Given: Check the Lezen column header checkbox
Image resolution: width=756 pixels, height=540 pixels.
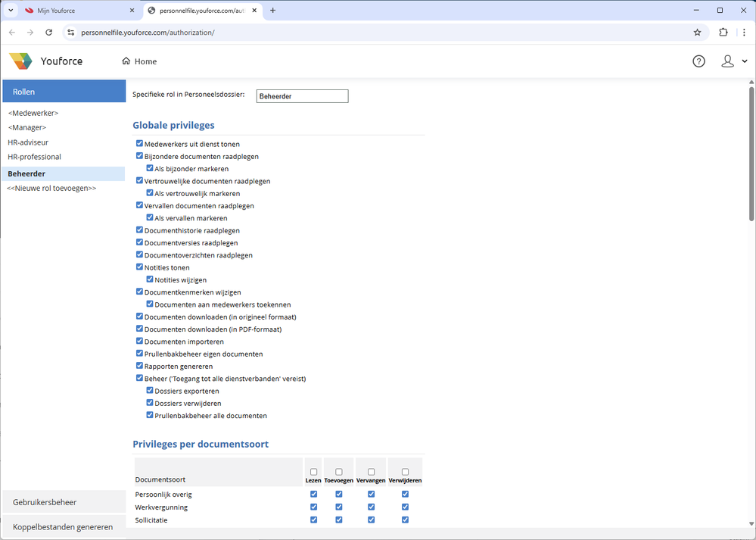Looking at the screenshot, I should 314,472.
